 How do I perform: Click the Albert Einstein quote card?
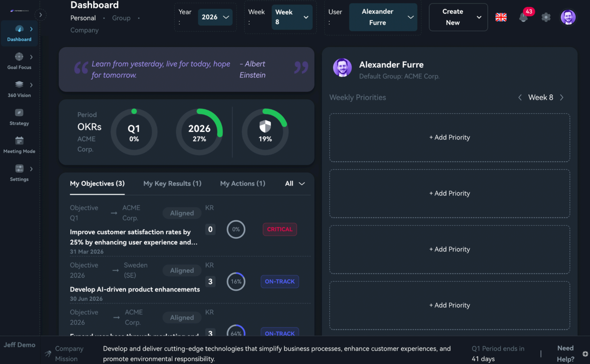click(186, 70)
